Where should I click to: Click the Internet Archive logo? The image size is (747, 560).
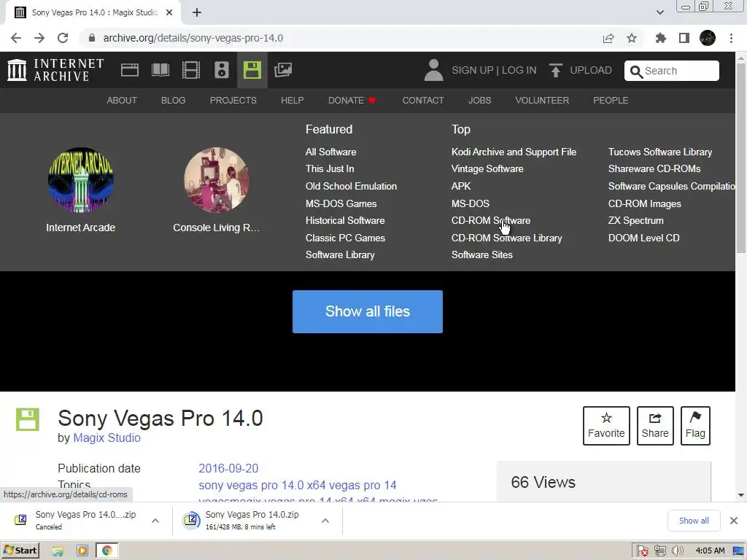[55, 70]
